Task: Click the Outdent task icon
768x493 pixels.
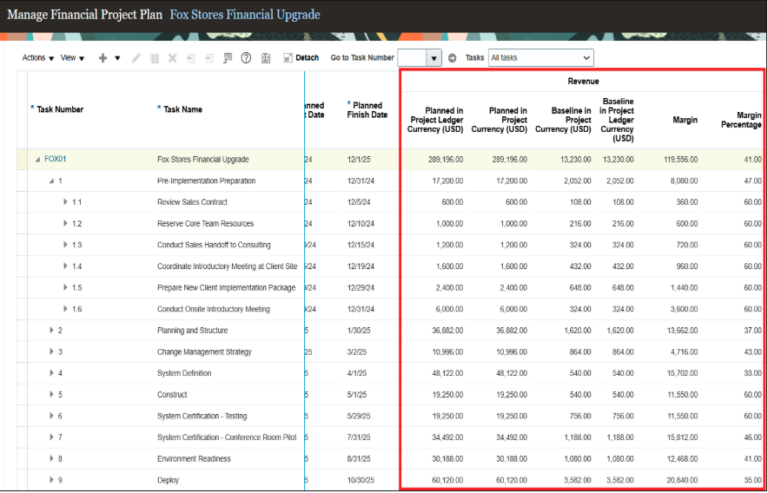Action: [x=191, y=58]
